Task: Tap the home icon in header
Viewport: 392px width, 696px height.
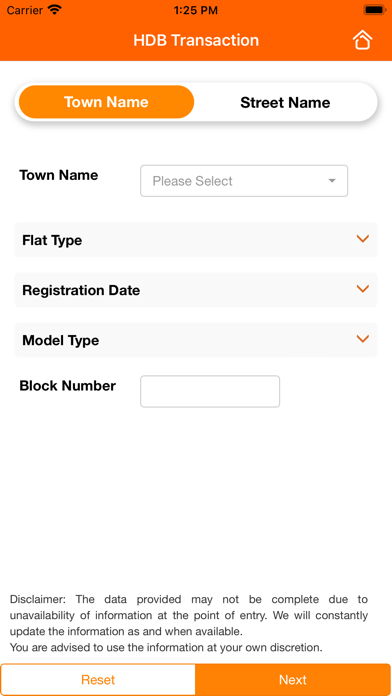Action: [362, 40]
